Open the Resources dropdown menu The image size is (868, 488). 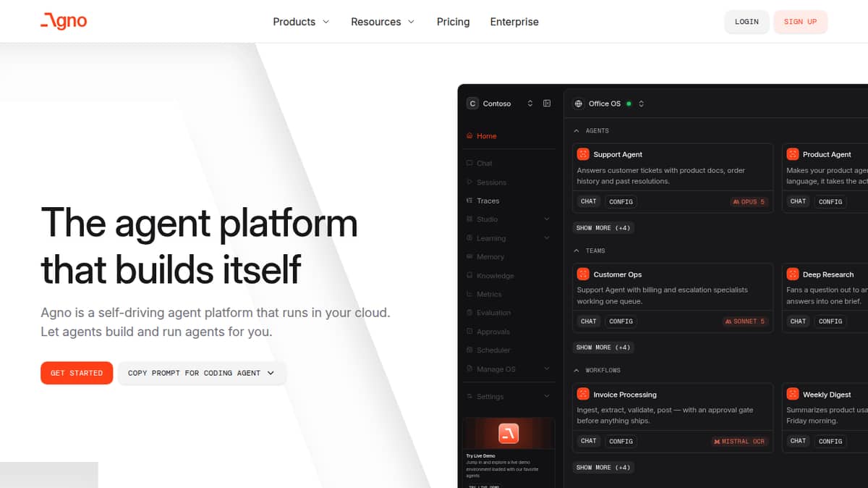pyautogui.click(x=383, y=22)
